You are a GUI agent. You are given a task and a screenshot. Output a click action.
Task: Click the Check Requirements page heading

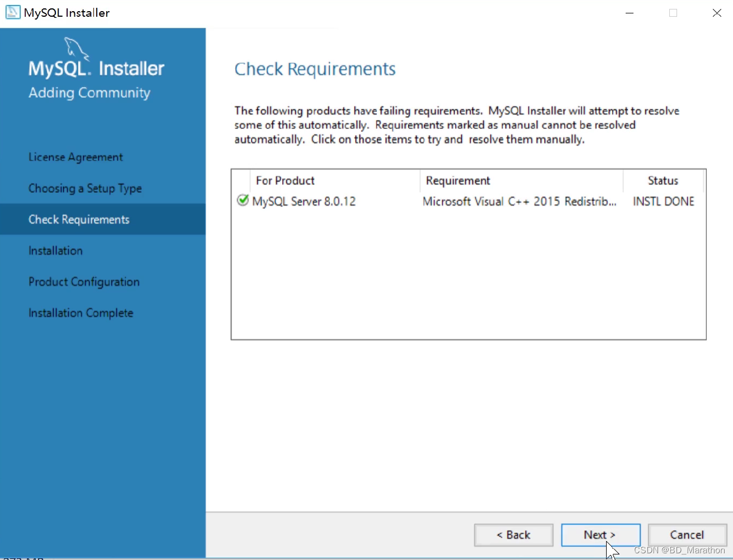[x=315, y=69]
